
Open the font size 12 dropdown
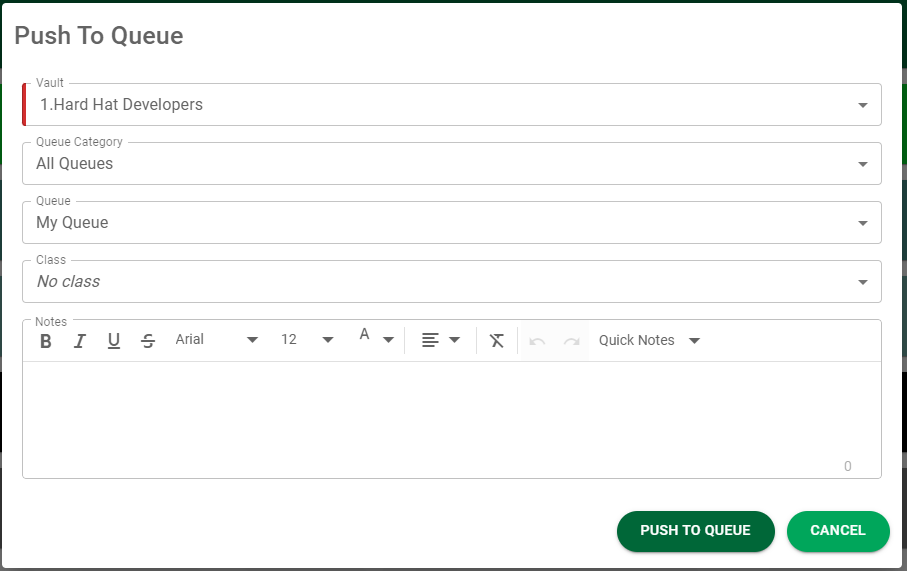[307, 340]
